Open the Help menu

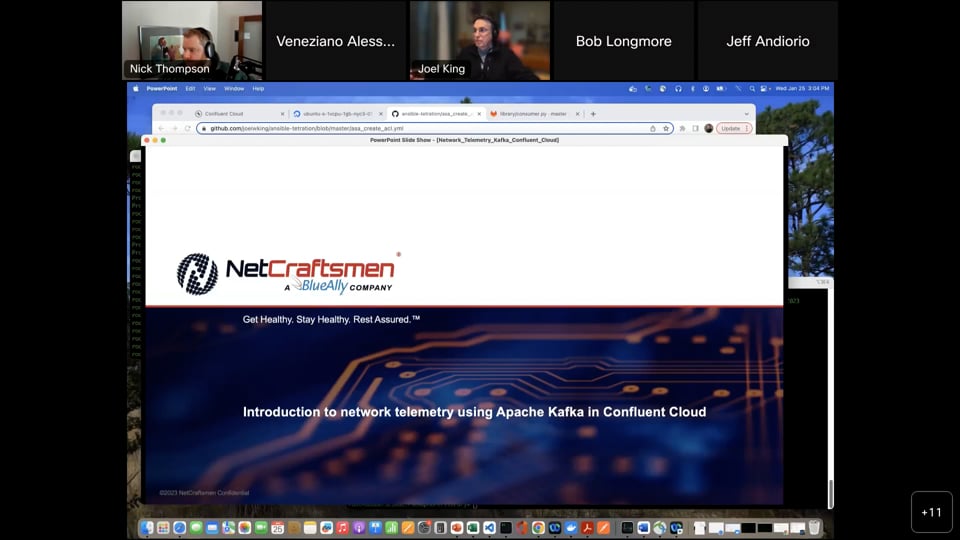coord(258,89)
